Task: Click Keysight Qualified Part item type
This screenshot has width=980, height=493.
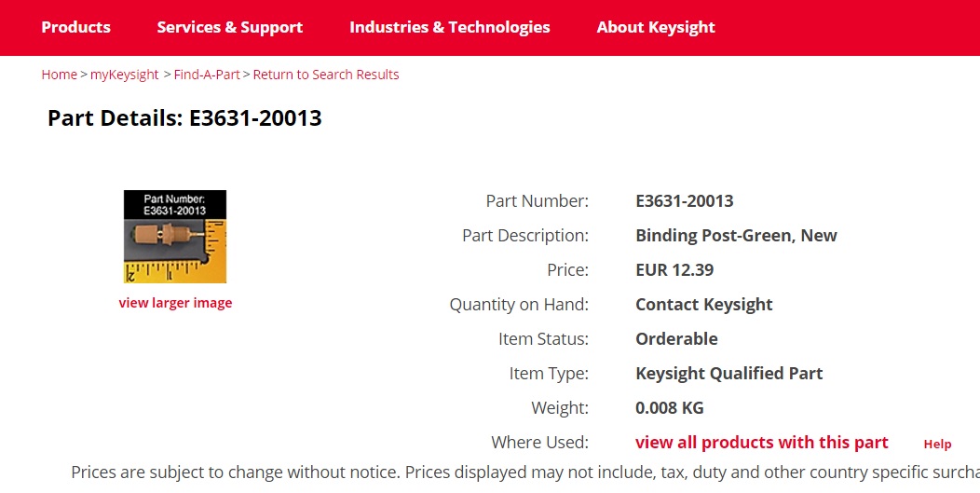Action: 728,374
